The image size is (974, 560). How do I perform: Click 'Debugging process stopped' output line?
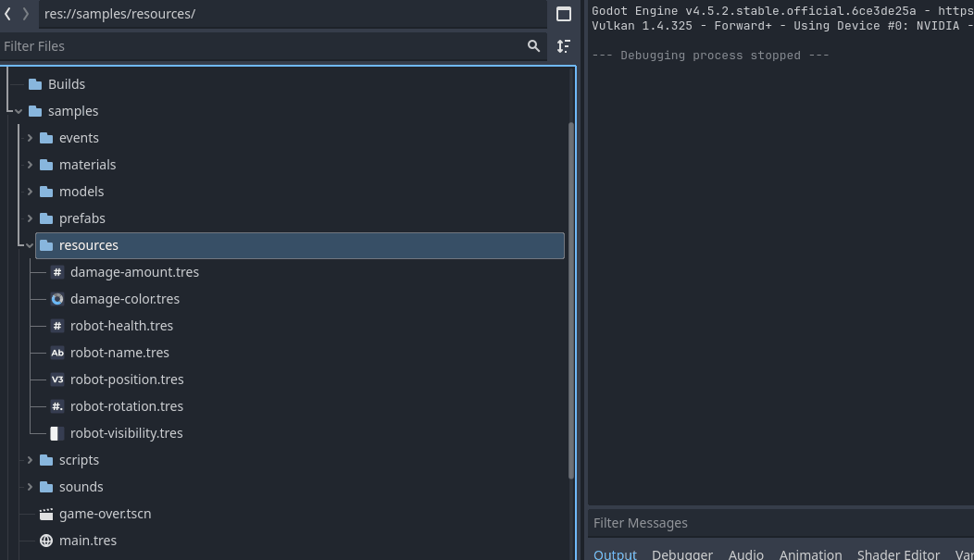click(x=711, y=56)
